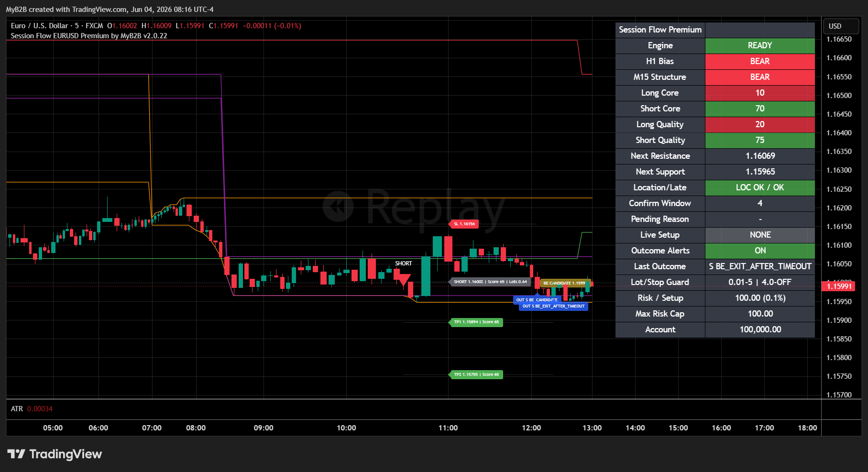Click the TradingView logo at the bottom

click(x=55, y=454)
